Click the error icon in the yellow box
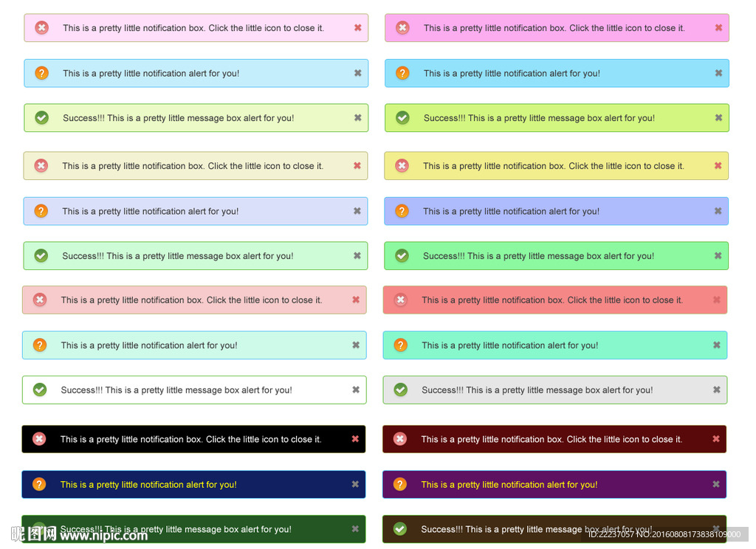 click(402, 166)
